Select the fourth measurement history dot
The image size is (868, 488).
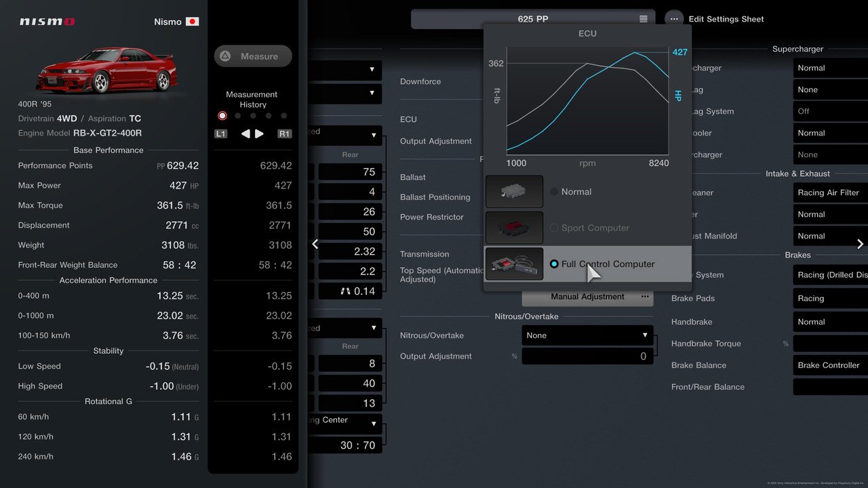pos(269,116)
